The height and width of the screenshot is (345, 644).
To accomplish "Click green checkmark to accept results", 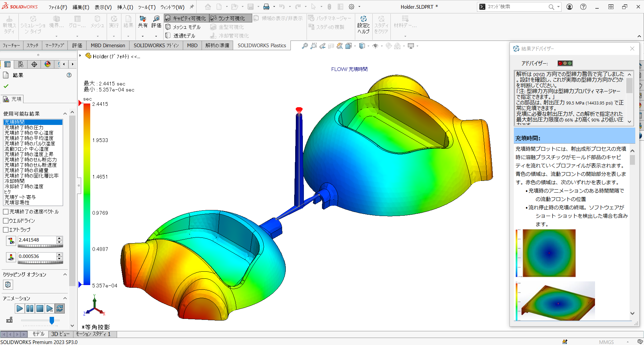I will [x=6, y=86].
